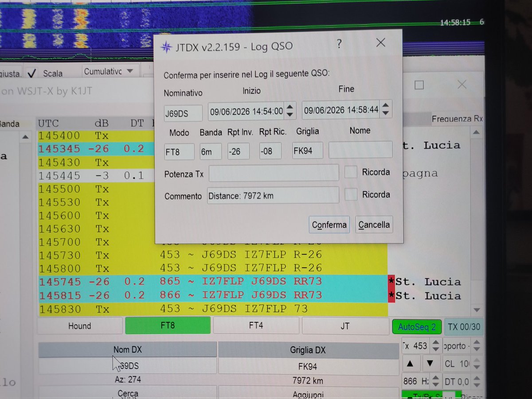Edit the Modo field showing FT8
This screenshot has height=399, width=532.
[179, 151]
